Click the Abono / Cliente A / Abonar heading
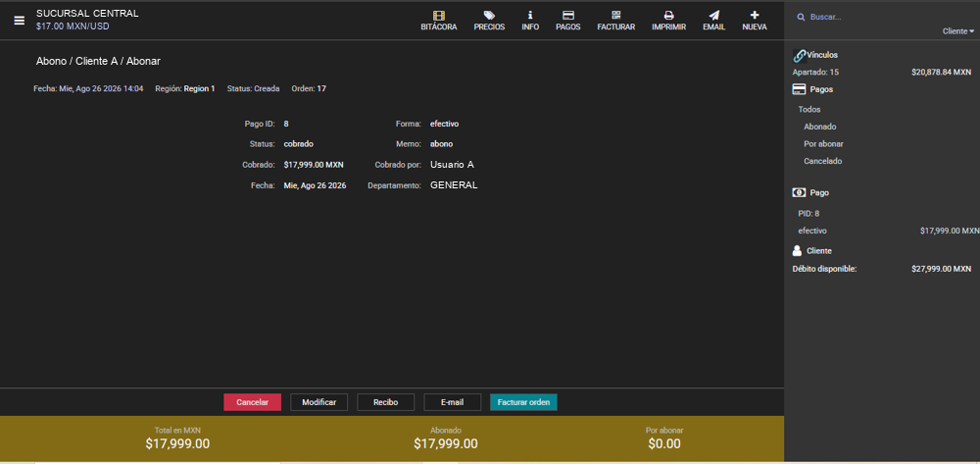This screenshot has width=980, height=464. 98,61
